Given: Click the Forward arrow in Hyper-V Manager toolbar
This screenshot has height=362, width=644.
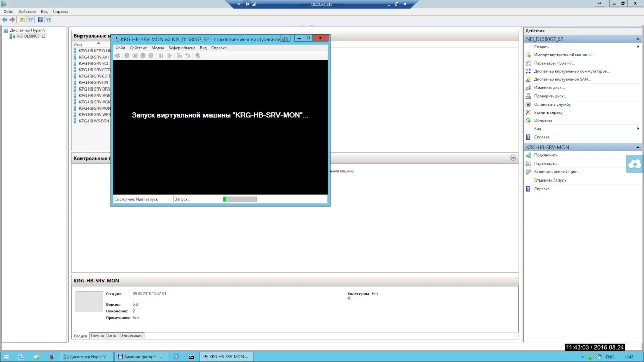Looking at the screenshot, I should [x=12, y=20].
